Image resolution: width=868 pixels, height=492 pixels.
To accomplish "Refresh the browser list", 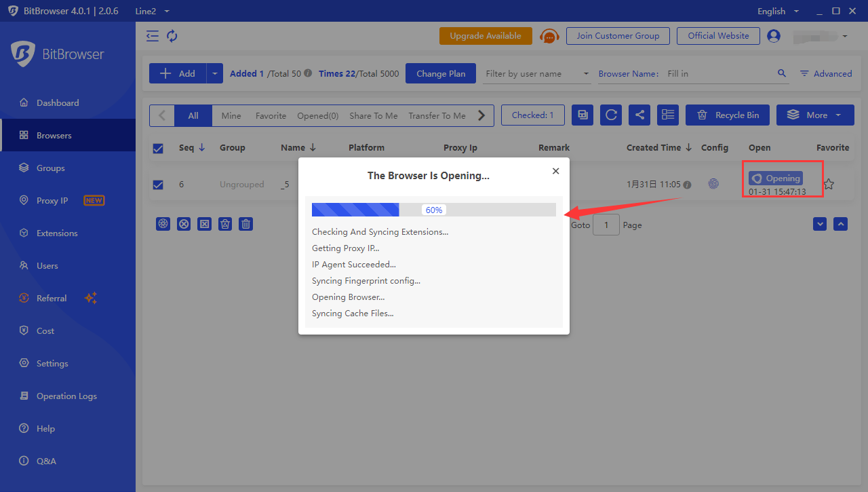I will [611, 115].
